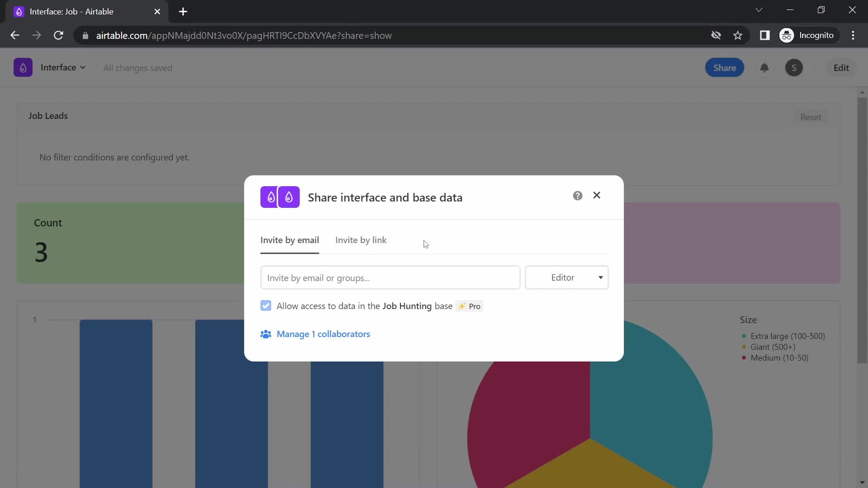This screenshot has width=868, height=488.
Task: Close the Share interface dialog
Action: 597,195
